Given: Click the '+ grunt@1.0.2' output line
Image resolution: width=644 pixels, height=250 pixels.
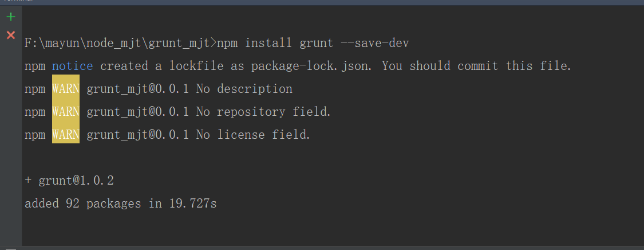Looking at the screenshot, I should [x=69, y=181].
